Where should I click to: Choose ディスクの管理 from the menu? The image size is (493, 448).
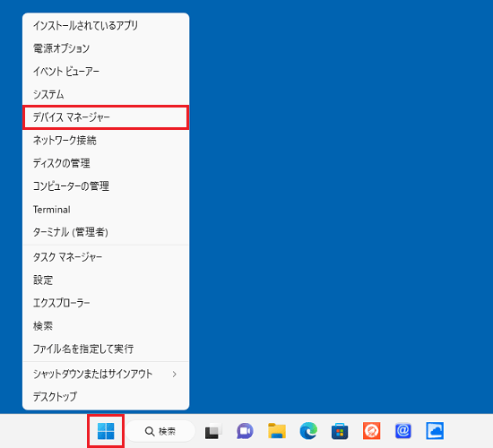pos(106,163)
